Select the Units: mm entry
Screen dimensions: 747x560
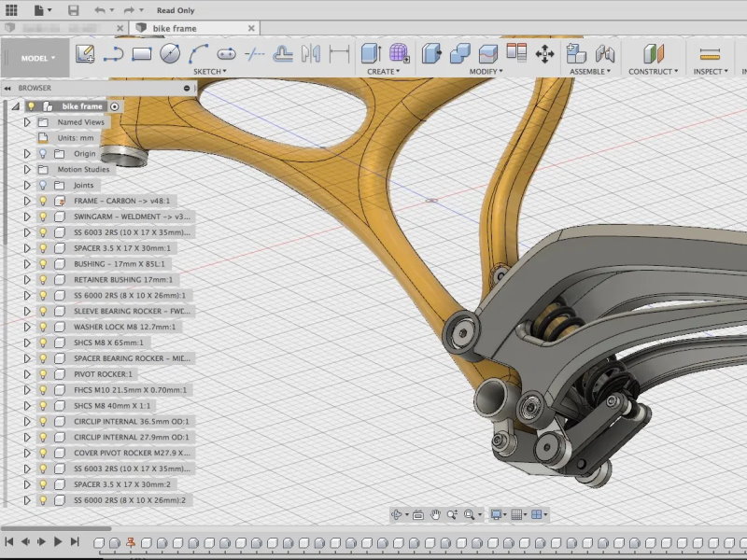pos(76,138)
